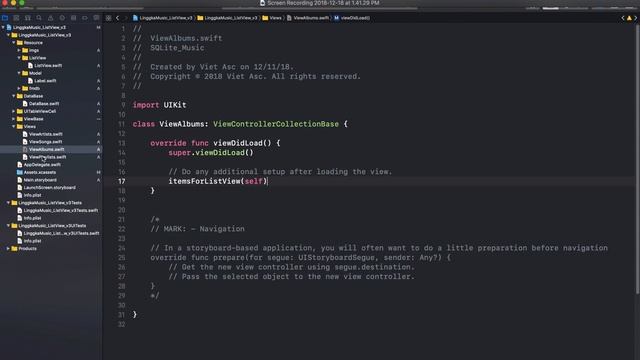Image resolution: width=640 pixels, height=360 pixels.
Task: Expand the UITableViewCell group triangle
Action: (14, 111)
